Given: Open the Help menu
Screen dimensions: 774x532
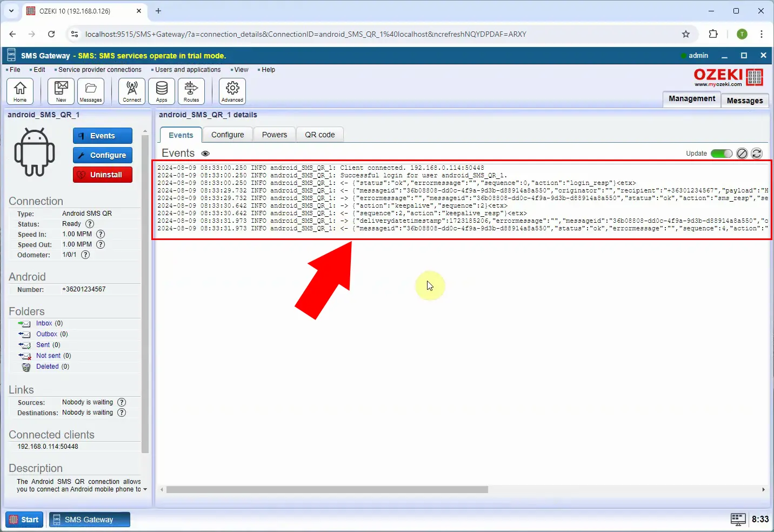Looking at the screenshot, I should coord(268,70).
